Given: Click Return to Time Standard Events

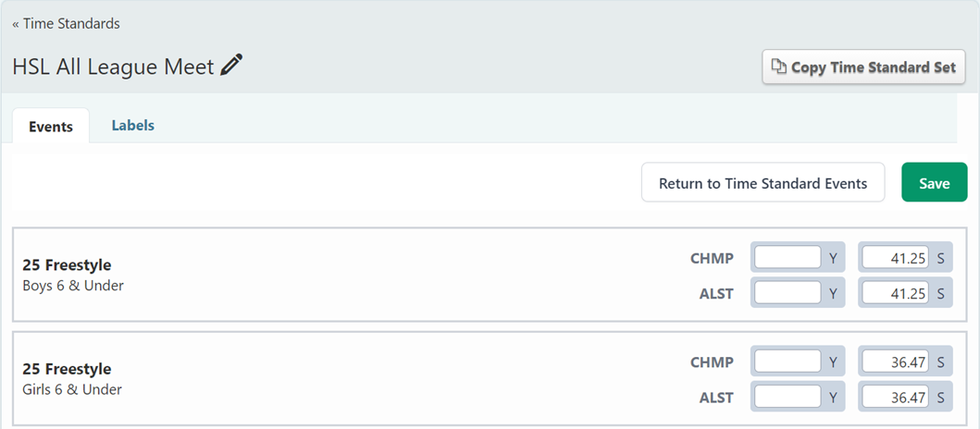Looking at the screenshot, I should (x=763, y=183).
